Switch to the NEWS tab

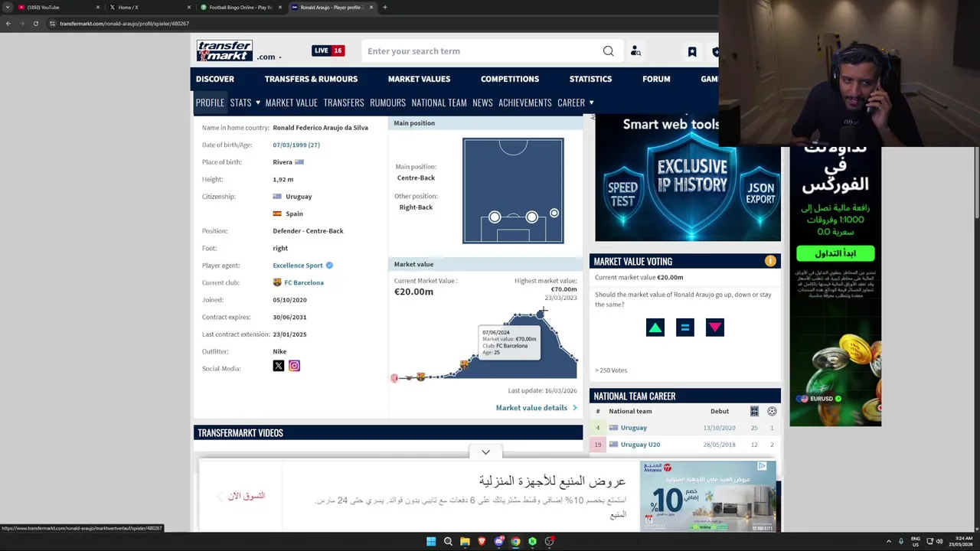482,103
